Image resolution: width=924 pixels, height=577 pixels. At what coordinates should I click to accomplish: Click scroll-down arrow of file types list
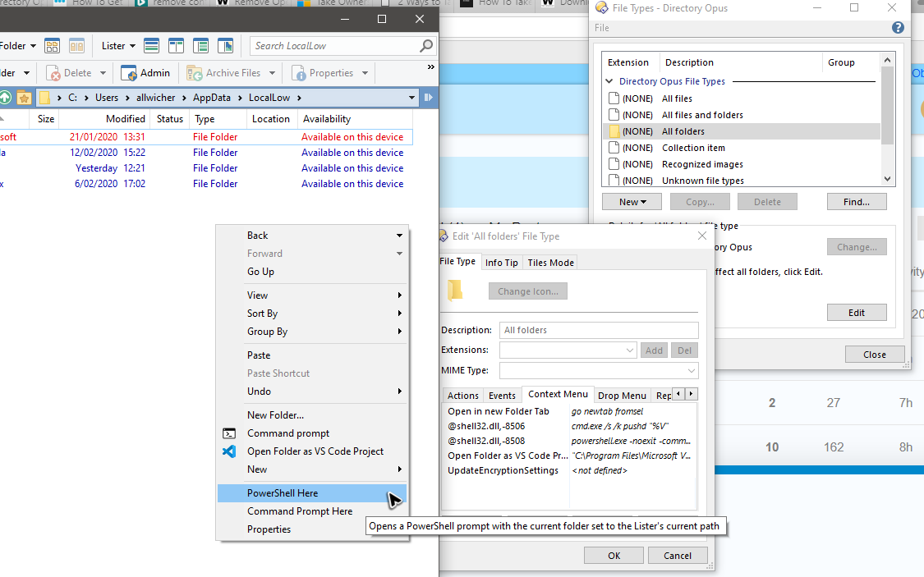coord(887,179)
